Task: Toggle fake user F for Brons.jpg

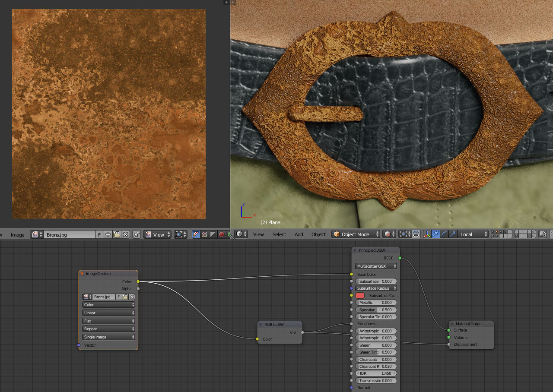Action: [99, 234]
